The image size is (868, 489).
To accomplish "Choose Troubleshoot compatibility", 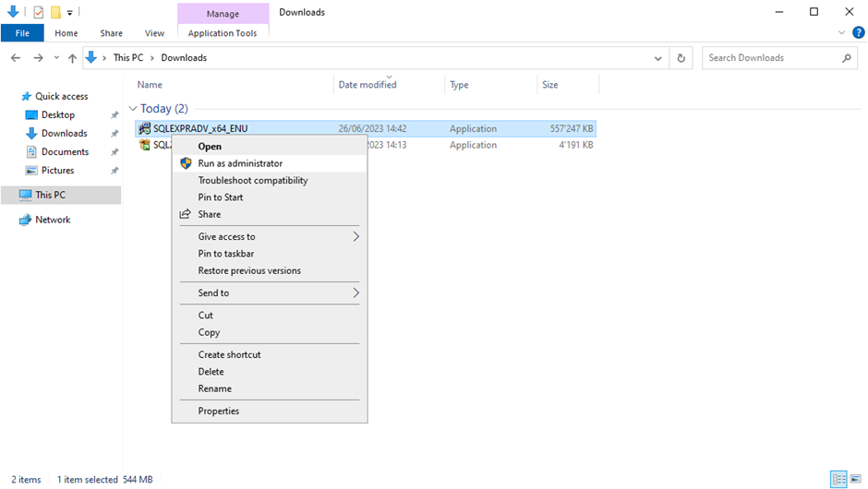I will pos(270,180).
